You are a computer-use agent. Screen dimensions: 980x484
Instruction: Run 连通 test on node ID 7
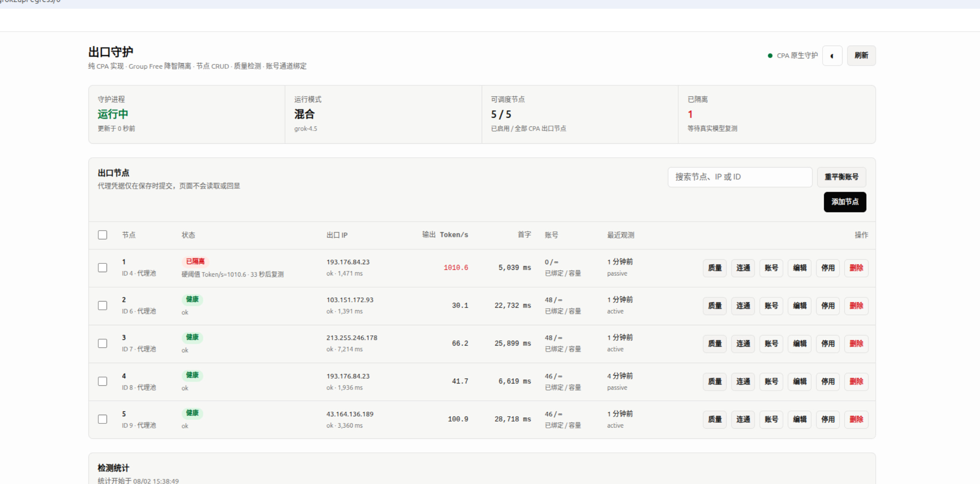[743, 343]
